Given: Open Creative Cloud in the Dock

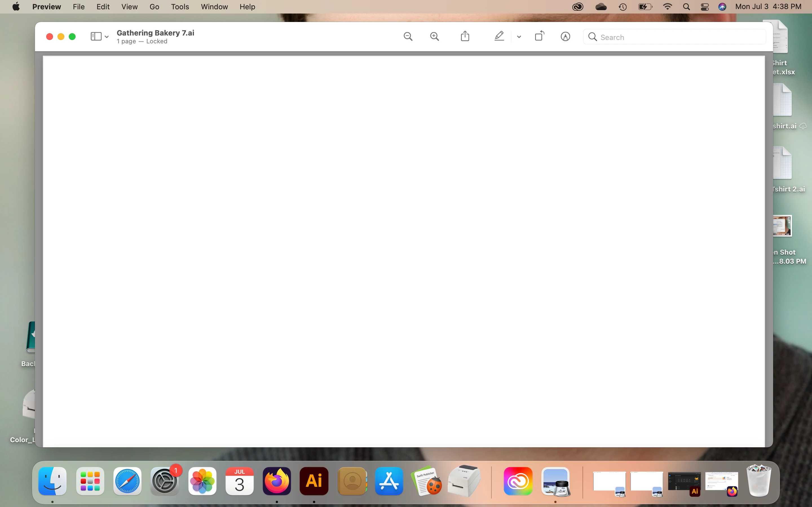Looking at the screenshot, I should [x=518, y=481].
